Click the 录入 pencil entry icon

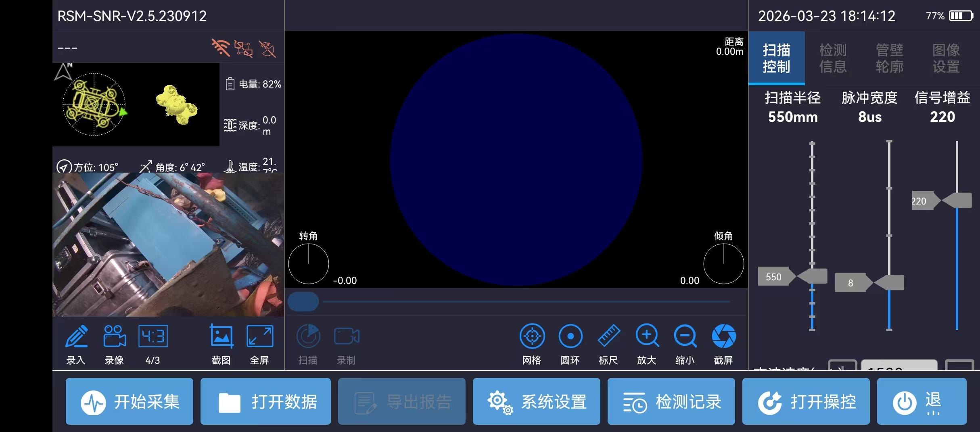76,336
